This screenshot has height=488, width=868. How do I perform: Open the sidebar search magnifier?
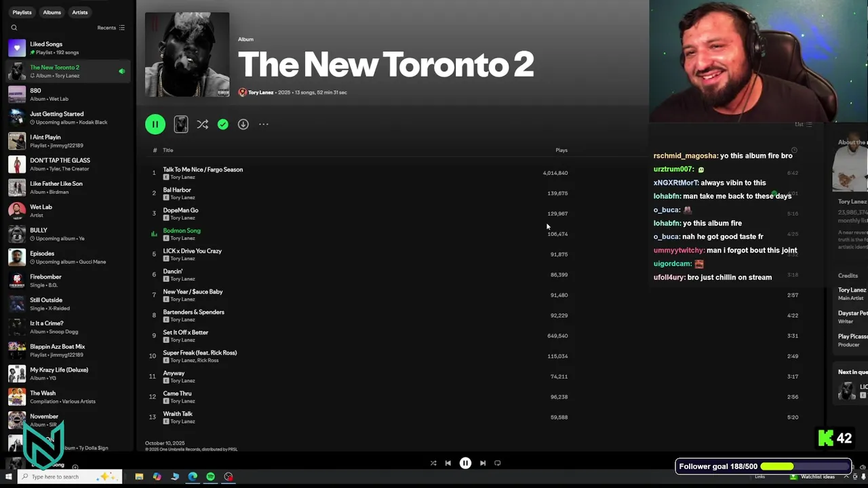[14, 28]
